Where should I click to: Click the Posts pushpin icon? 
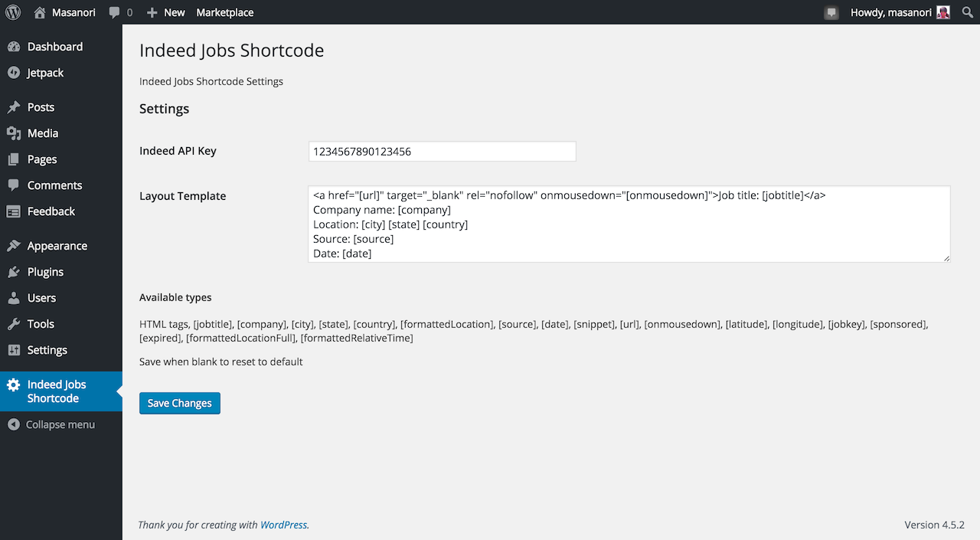14,107
